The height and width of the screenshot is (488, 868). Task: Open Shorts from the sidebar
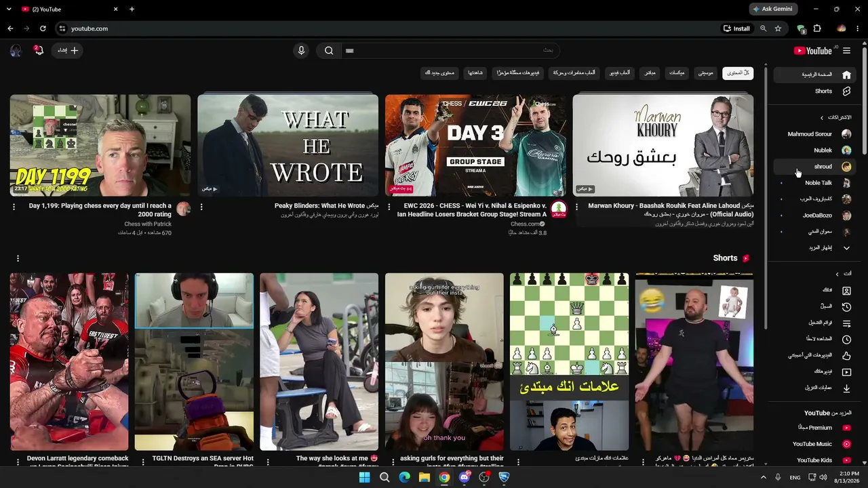tap(816, 91)
